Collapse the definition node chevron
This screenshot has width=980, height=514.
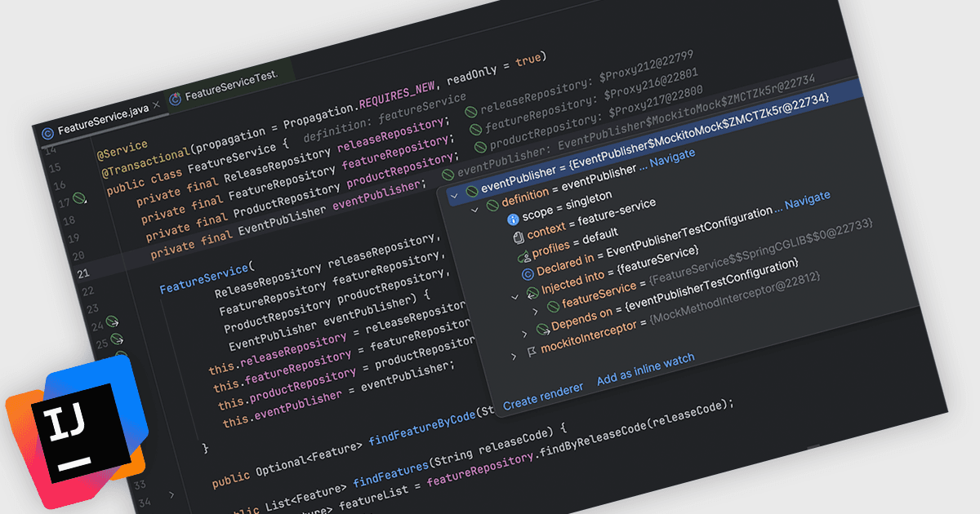[474, 210]
